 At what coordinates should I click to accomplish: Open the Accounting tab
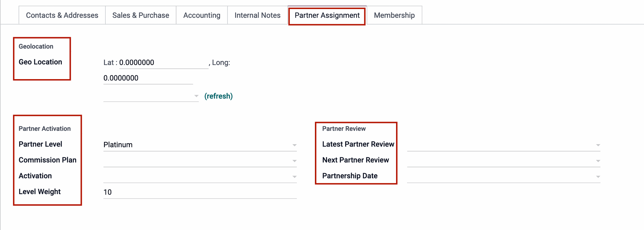click(x=202, y=15)
